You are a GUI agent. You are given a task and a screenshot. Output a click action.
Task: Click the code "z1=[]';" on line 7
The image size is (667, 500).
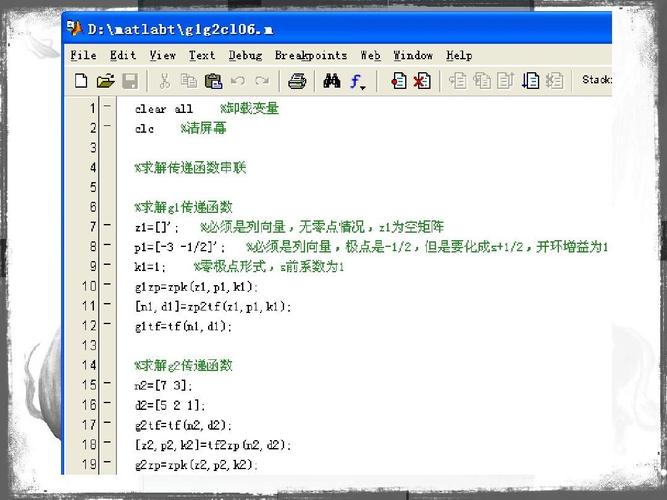157,228
